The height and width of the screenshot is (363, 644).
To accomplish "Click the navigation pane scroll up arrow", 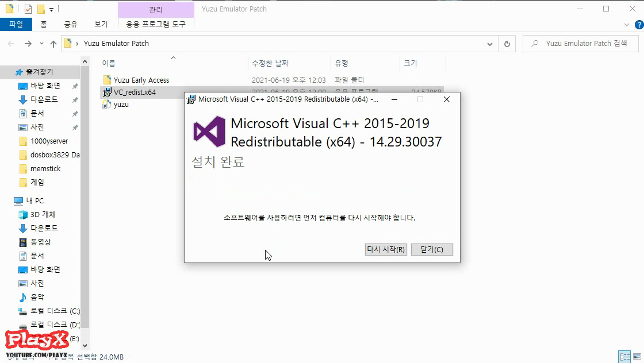I will [85, 61].
